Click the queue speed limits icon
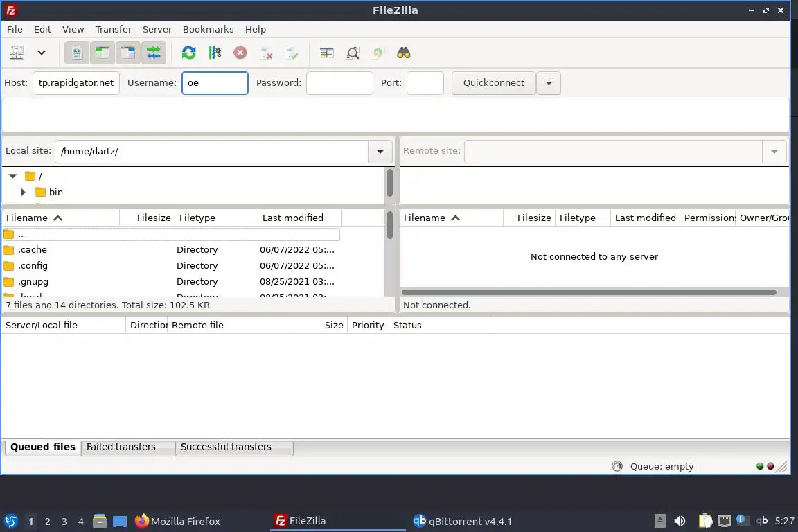The height and width of the screenshot is (532, 798). point(617,466)
